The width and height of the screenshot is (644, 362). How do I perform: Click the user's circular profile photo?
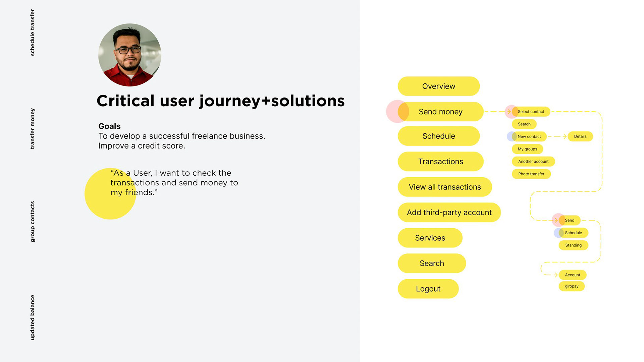(130, 55)
